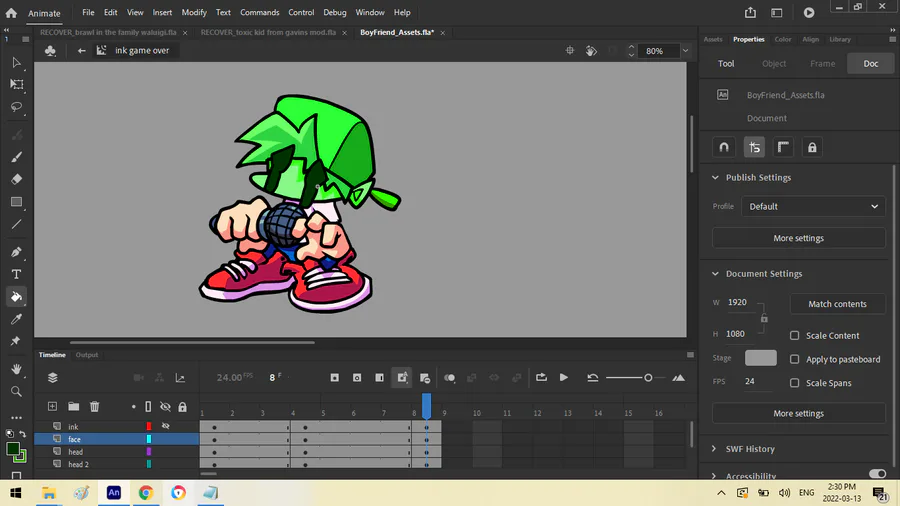Select the Tool properties tab button
Viewport: 900px width, 506px height.
[726, 64]
